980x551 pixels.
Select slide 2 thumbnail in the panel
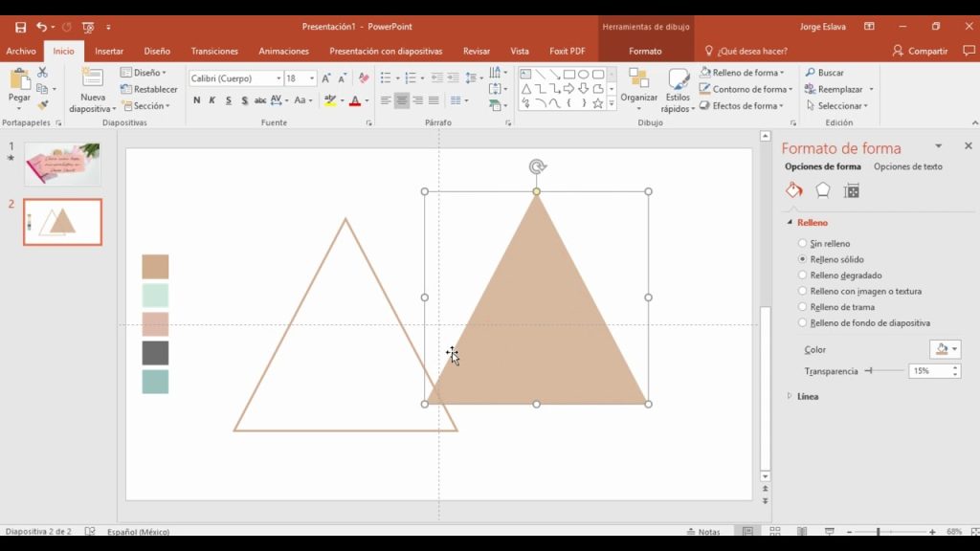coord(62,221)
